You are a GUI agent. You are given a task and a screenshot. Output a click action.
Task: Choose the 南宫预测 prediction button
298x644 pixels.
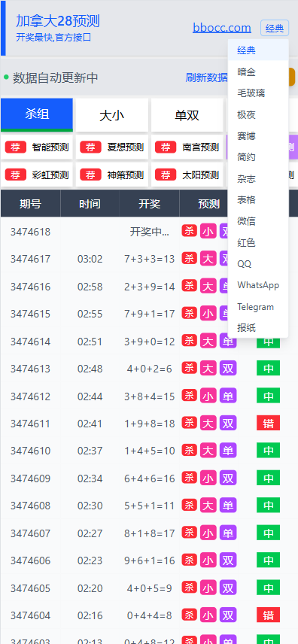[187, 147]
